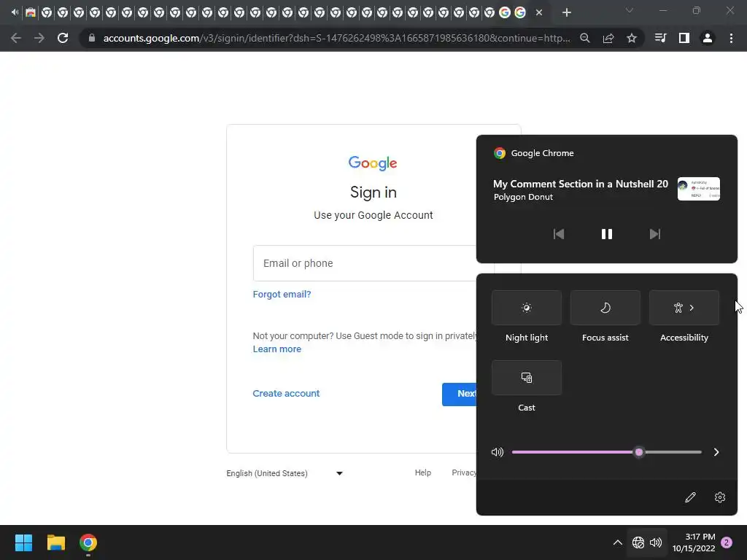This screenshot has width=747, height=560.
Task: Open File Explorer from taskbar
Action: [55, 542]
